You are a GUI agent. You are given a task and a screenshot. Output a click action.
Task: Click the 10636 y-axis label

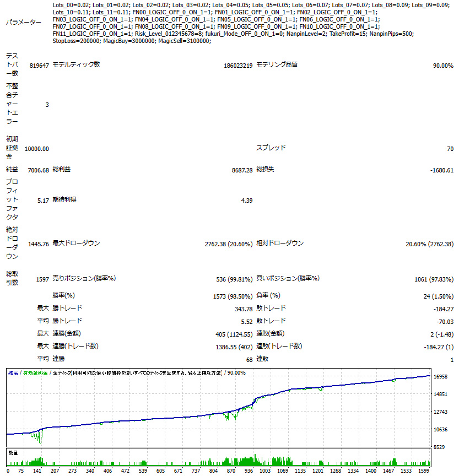click(x=440, y=430)
